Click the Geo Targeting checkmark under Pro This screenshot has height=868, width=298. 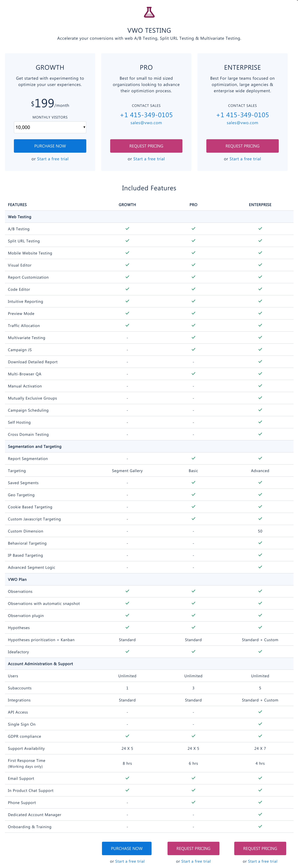(x=193, y=494)
